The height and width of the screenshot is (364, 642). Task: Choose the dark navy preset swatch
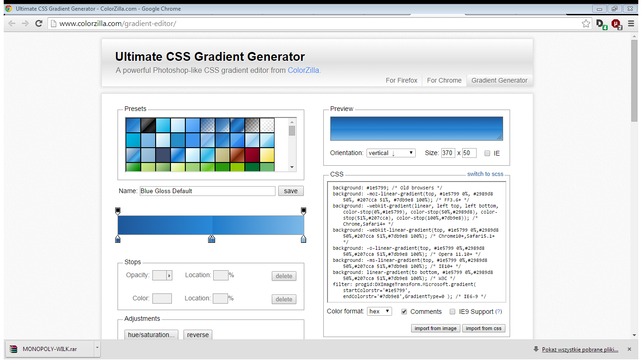click(163, 155)
